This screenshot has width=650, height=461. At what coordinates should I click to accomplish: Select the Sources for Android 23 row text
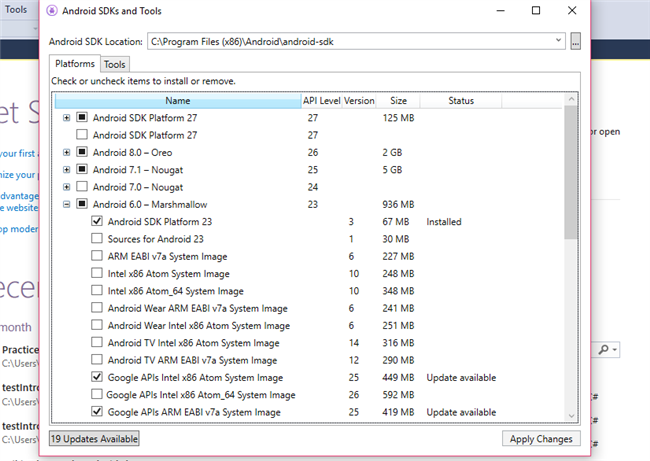click(x=155, y=239)
